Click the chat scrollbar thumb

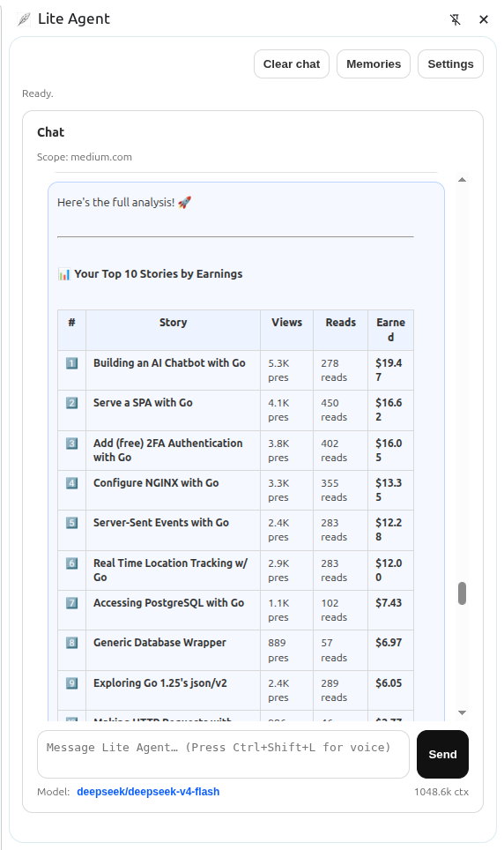(462, 593)
